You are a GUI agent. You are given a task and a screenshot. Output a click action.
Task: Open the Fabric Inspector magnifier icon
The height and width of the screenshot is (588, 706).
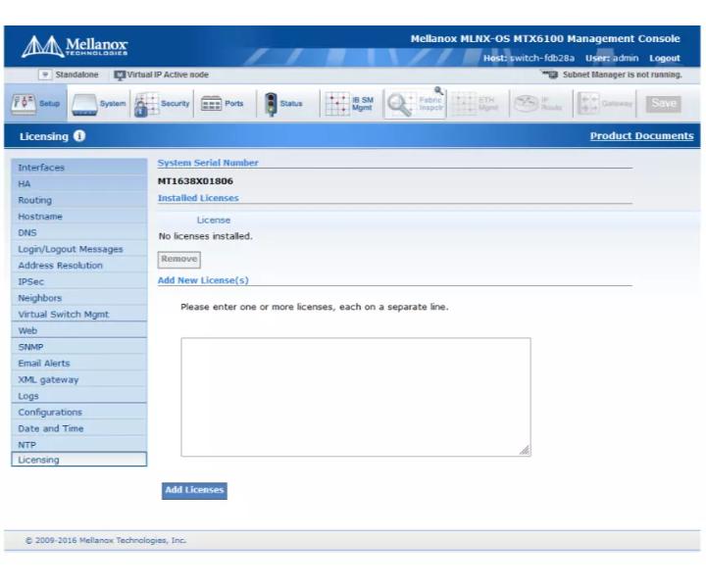pyautogui.click(x=401, y=104)
